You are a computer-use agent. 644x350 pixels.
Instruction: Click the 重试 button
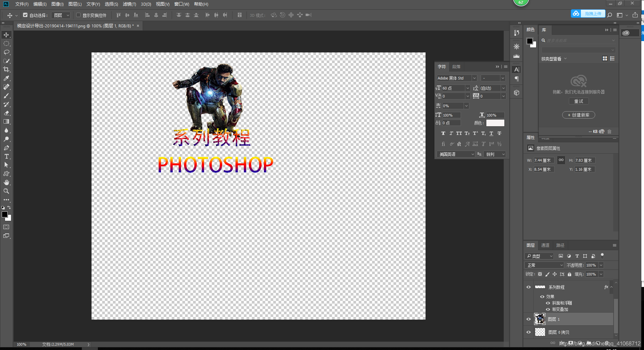(x=579, y=101)
